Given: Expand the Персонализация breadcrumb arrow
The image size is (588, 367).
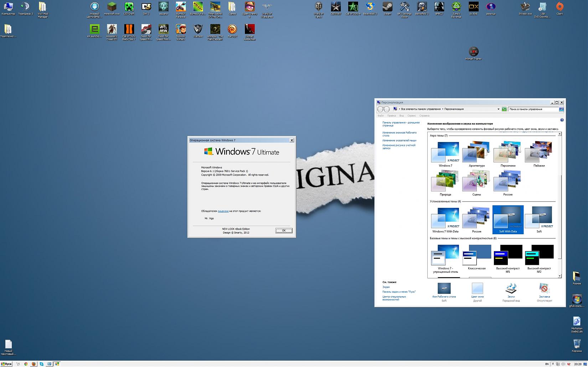Looking at the screenshot, I should [443, 109].
